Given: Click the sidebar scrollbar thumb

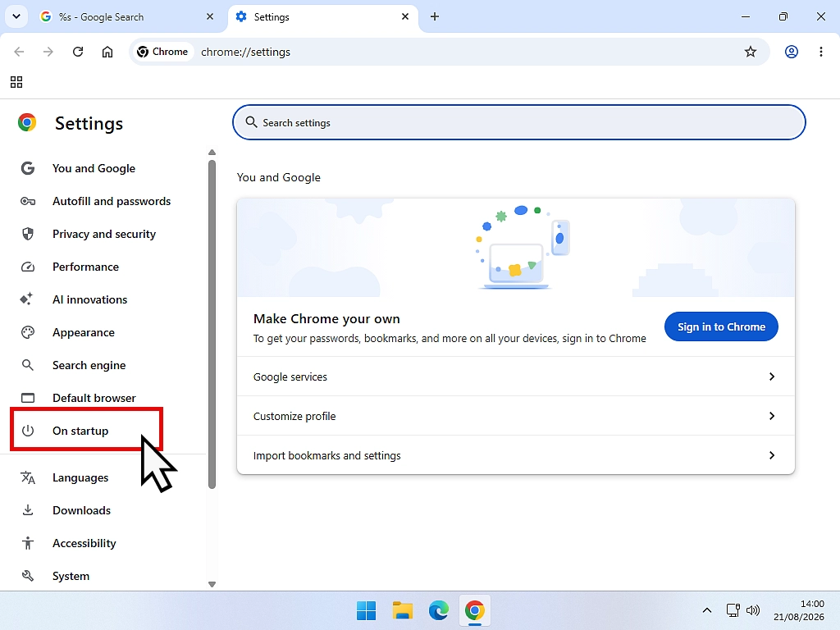Looking at the screenshot, I should [x=212, y=325].
